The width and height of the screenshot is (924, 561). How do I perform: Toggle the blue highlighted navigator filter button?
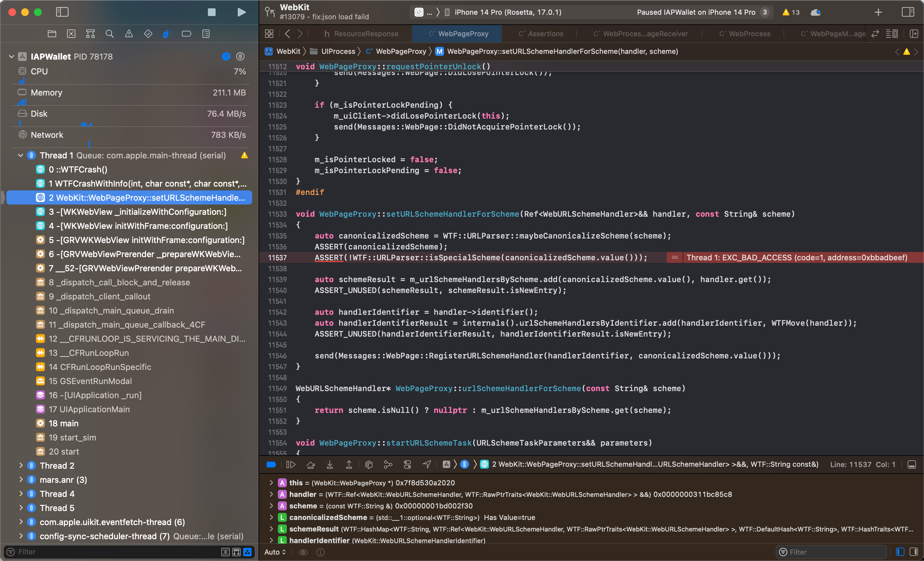tap(247, 552)
